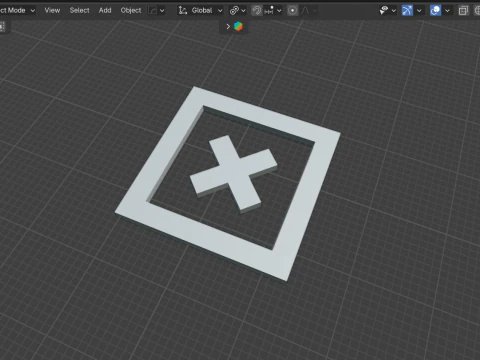This screenshot has height=360, width=480.
Task: Open the snapping options dropdown
Action: click(x=273, y=11)
